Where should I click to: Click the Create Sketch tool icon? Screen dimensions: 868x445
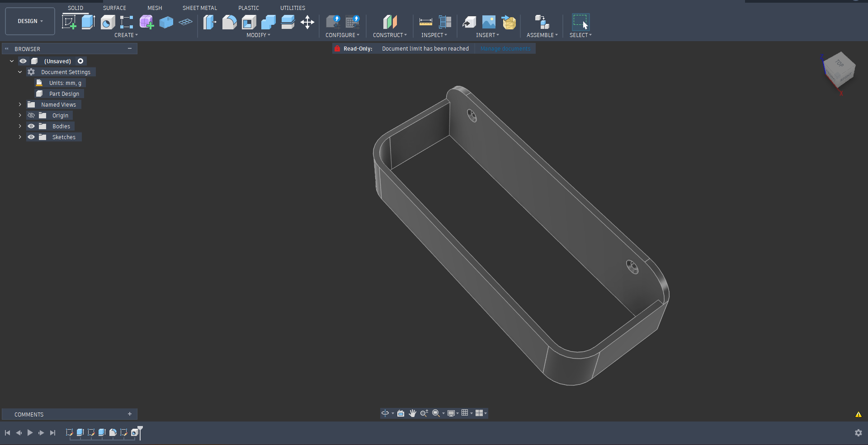(x=69, y=22)
